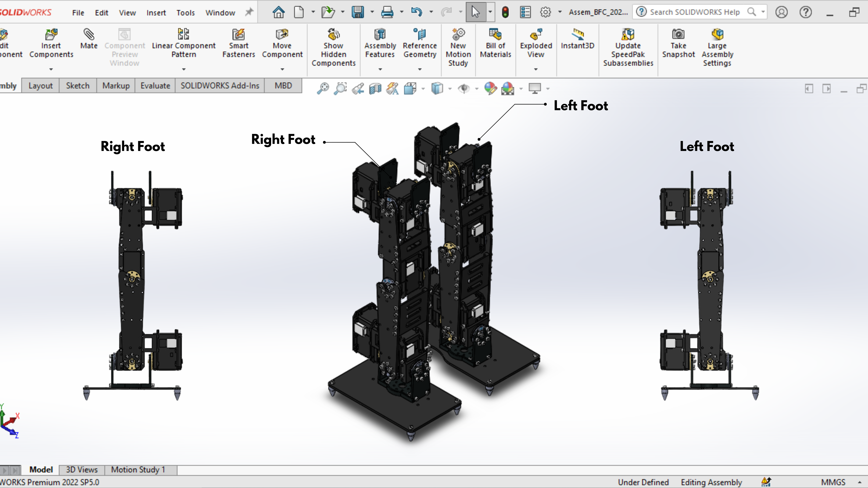Viewport: 868px width, 488px height.
Task: Click the Home icon in the top toolbar
Action: (x=278, y=12)
